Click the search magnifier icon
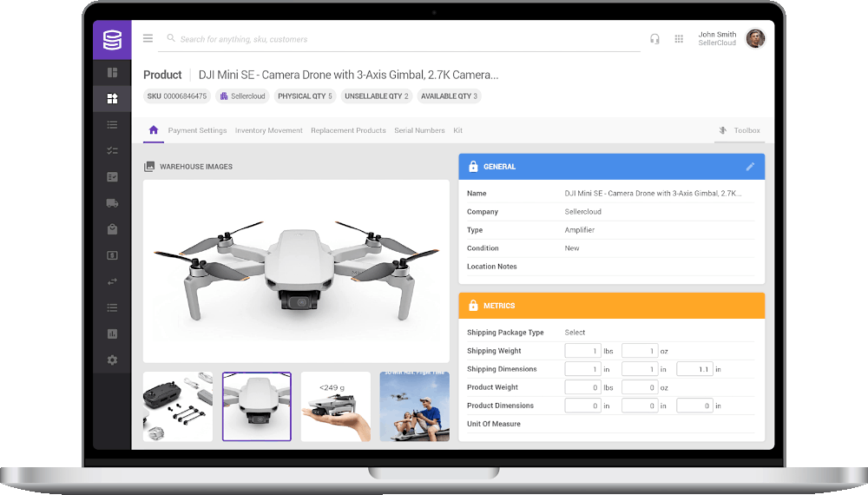This screenshot has height=495, width=868. click(x=171, y=38)
